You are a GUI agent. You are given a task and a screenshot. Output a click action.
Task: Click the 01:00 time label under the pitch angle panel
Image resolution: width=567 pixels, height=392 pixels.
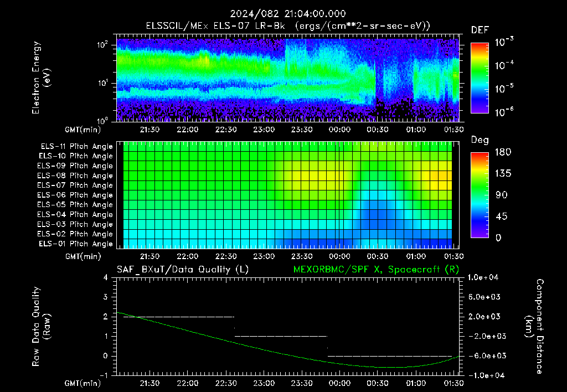tap(416, 256)
